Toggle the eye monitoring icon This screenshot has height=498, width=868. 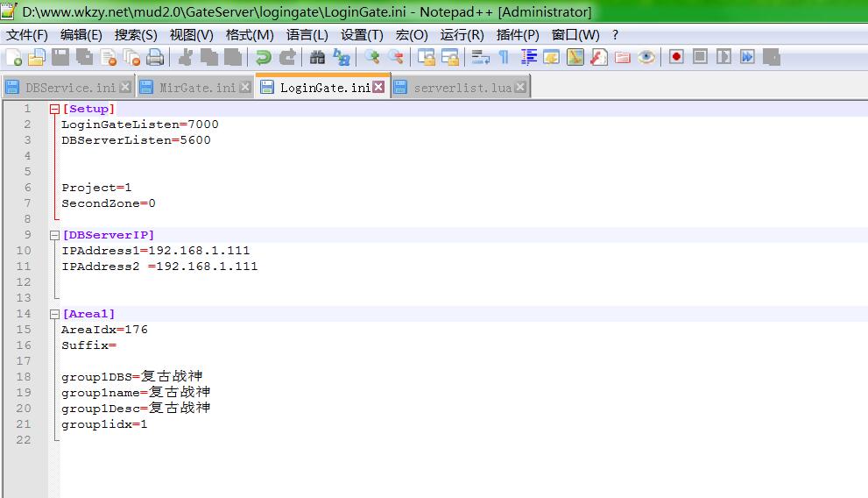click(646, 57)
